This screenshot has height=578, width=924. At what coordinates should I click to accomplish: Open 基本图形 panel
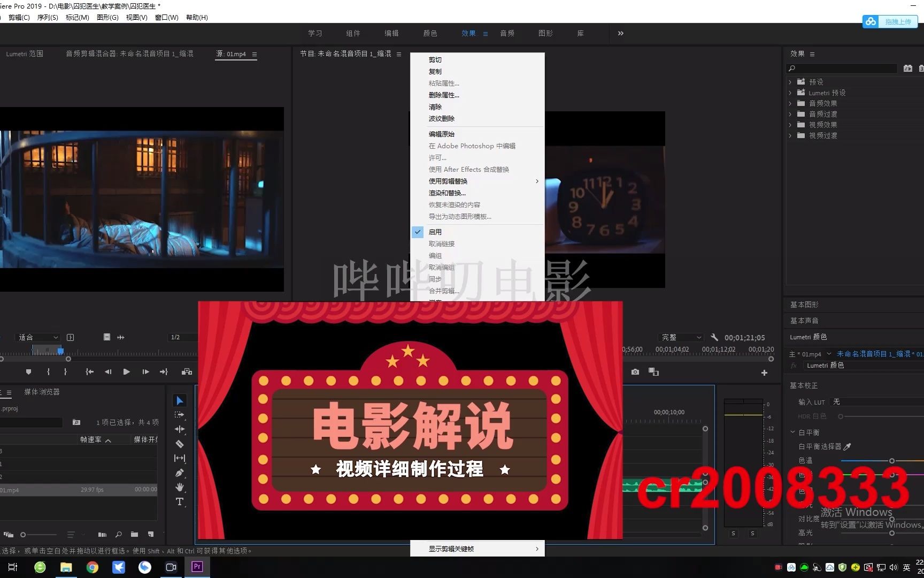[x=804, y=305]
